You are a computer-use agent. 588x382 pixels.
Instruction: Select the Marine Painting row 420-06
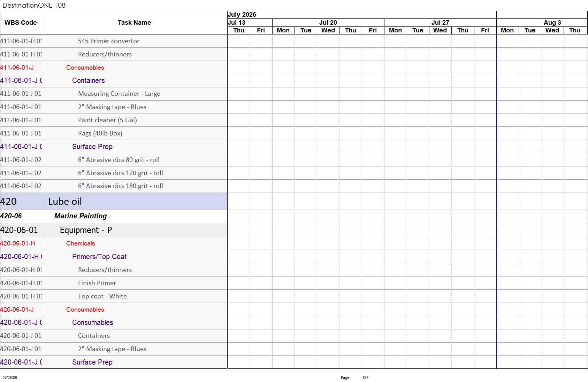(x=114, y=216)
